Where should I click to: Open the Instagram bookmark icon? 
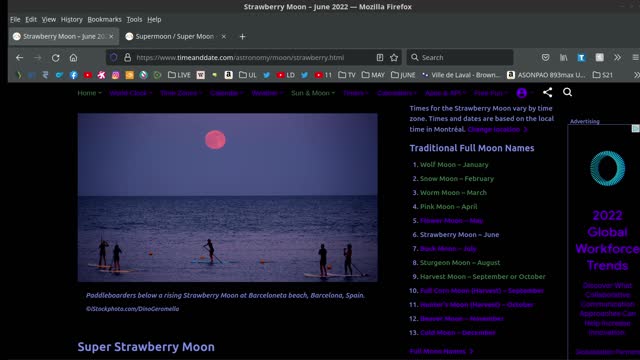click(x=116, y=75)
